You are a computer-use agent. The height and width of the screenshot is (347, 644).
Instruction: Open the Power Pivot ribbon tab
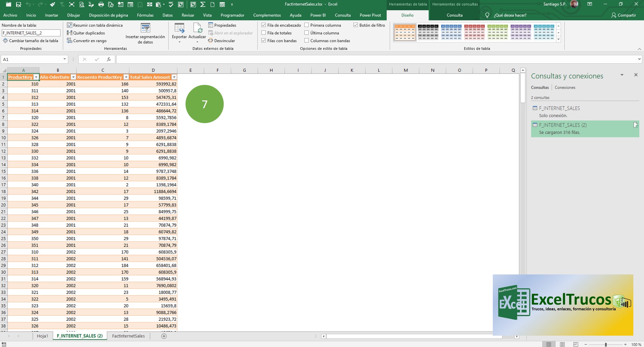click(x=370, y=15)
